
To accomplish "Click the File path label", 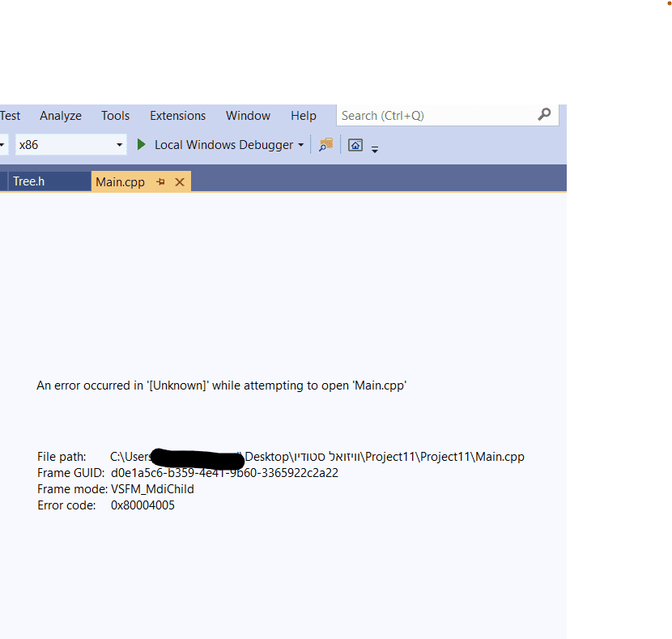I will [62, 457].
